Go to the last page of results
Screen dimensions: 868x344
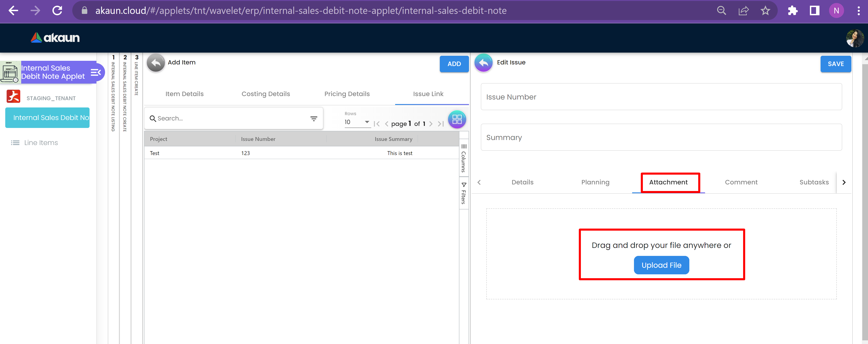[440, 124]
